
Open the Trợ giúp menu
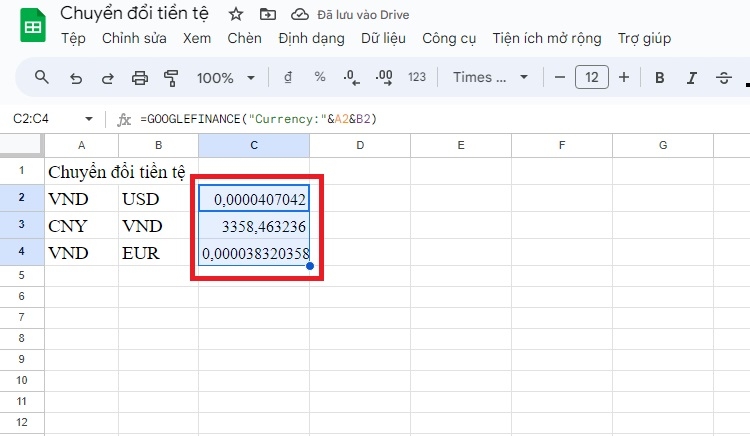644,38
